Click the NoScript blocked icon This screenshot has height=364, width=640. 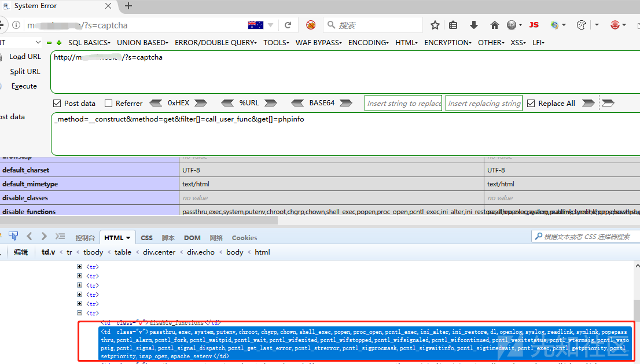311,25
